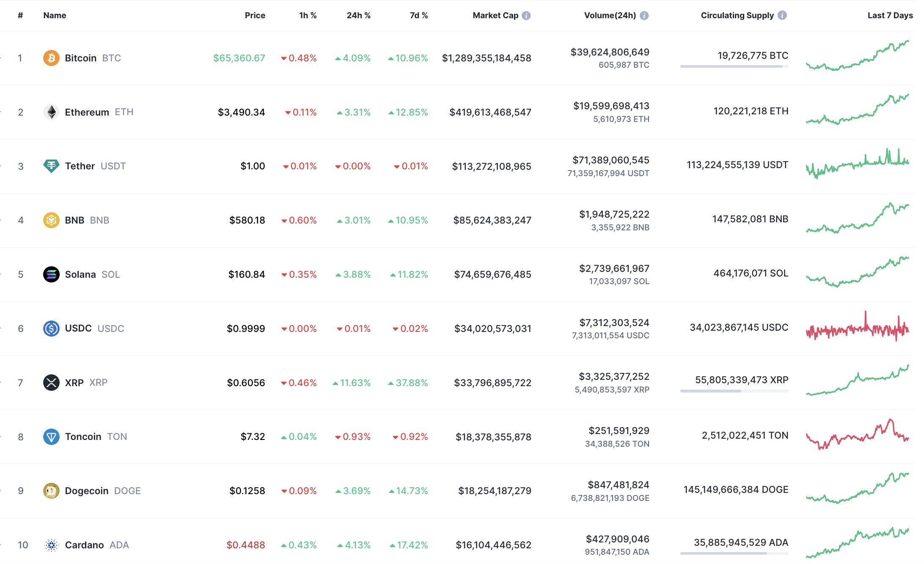The width and height of the screenshot is (924, 564).
Task: Sort by the 24h % column header
Action: point(358,16)
